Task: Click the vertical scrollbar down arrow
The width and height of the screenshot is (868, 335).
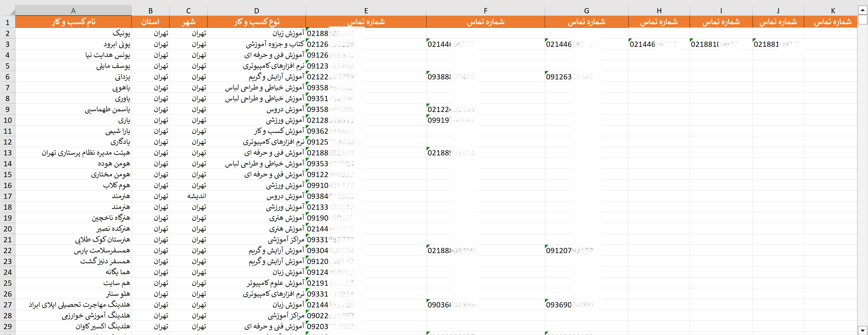Action: (862, 330)
